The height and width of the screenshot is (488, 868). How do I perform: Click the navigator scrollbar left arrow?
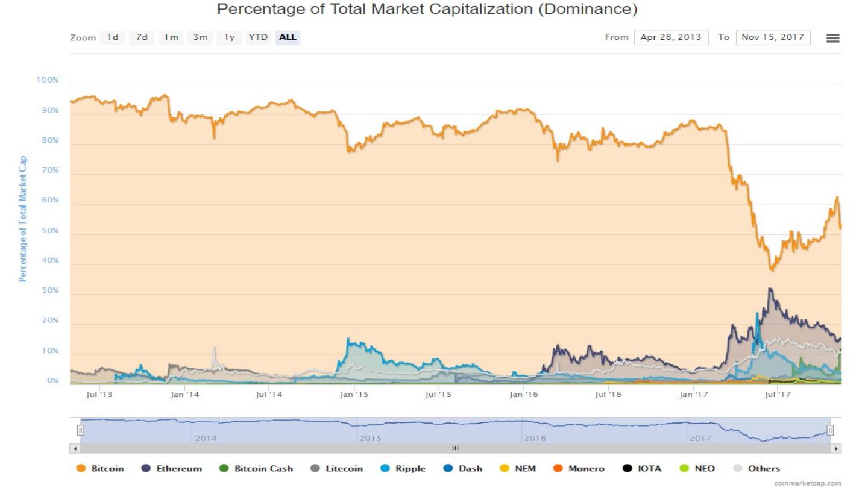click(x=75, y=448)
